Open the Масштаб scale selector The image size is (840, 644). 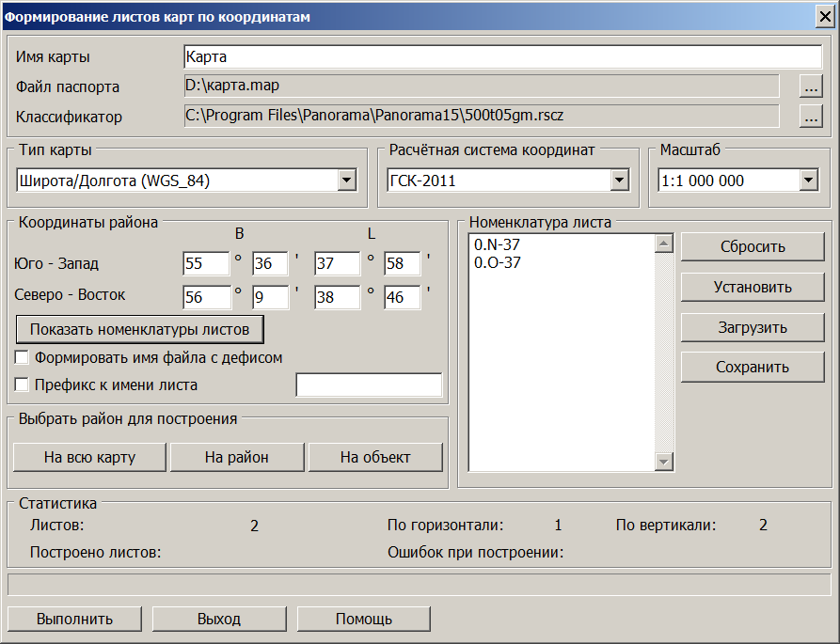click(806, 180)
